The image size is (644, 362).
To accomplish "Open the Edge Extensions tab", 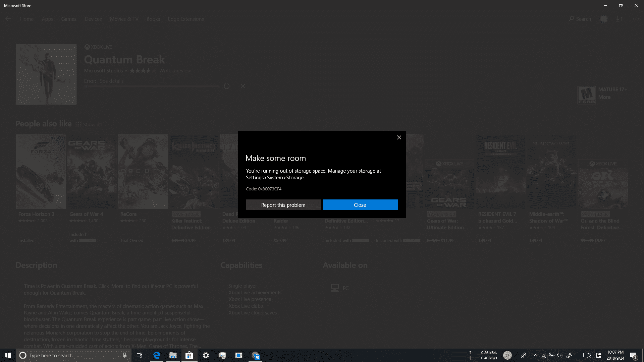I will pos(186,19).
